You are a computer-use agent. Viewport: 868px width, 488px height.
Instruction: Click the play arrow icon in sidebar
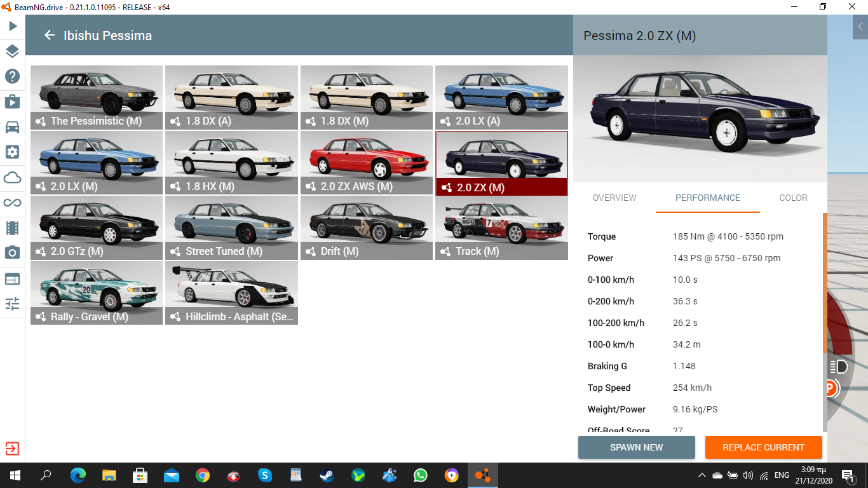(x=13, y=26)
